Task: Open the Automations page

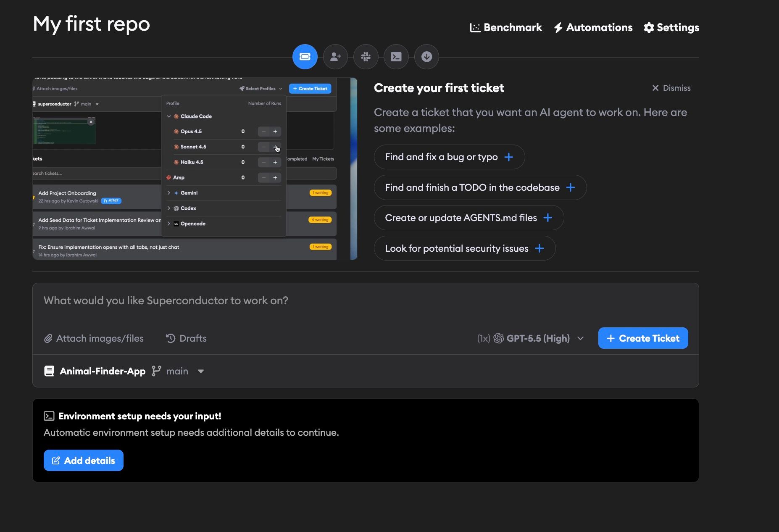Action: pos(593,27)
